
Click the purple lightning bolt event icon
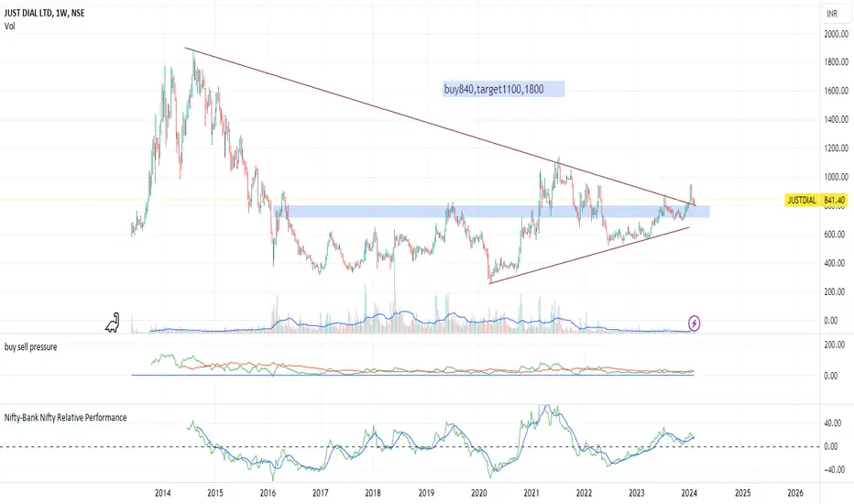click(694, 323)
